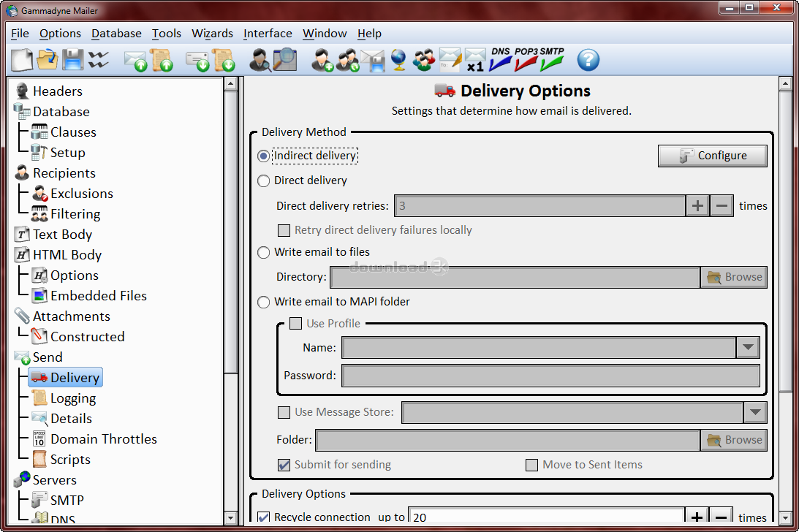This screenshot has width=799, height=532.
Task: Click the SMTP test toolbar icon
Action: tap(552, 60)
